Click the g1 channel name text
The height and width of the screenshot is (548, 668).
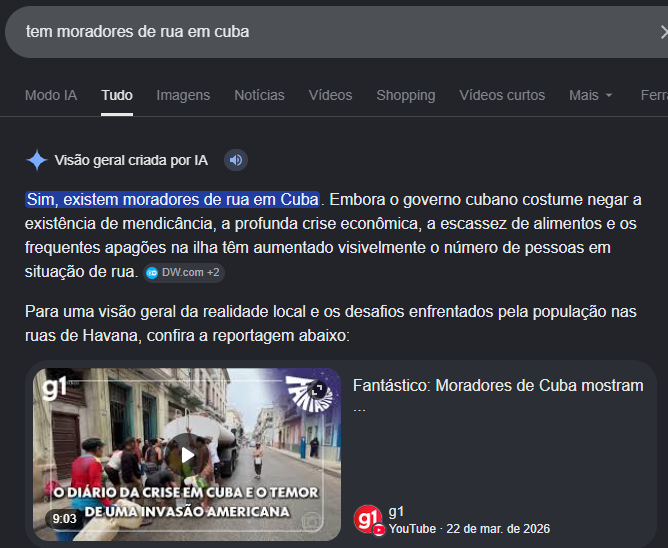coord(396,511)
